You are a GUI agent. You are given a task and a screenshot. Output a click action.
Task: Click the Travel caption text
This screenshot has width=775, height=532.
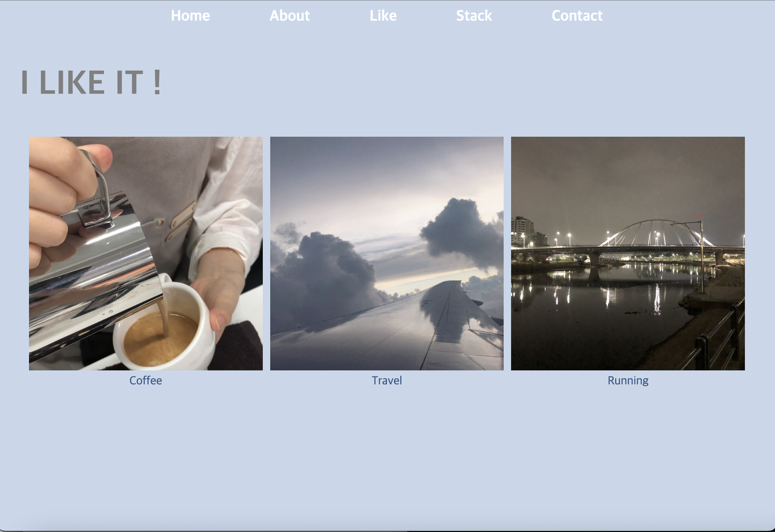click(x=387, y=380)
